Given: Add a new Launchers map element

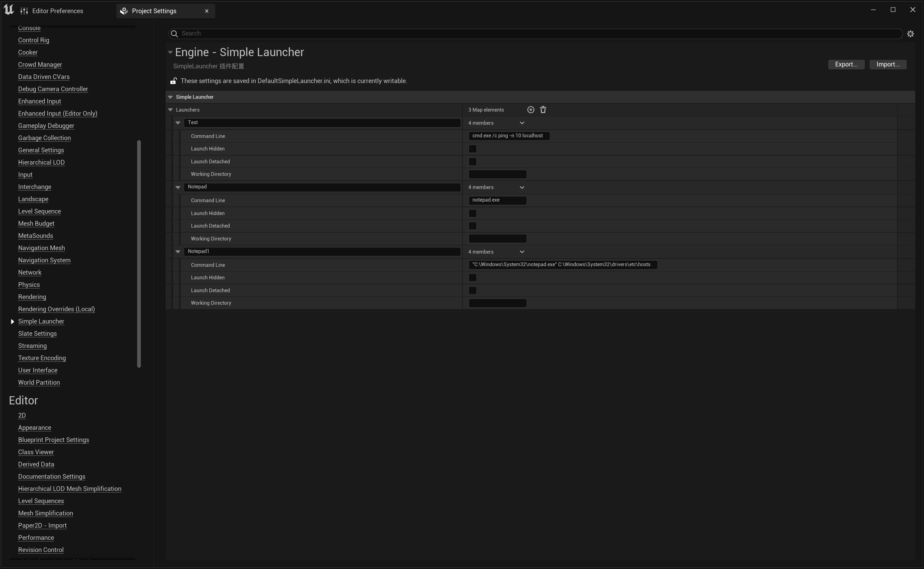Looking at the screenshot, I should tap(530, 110).
